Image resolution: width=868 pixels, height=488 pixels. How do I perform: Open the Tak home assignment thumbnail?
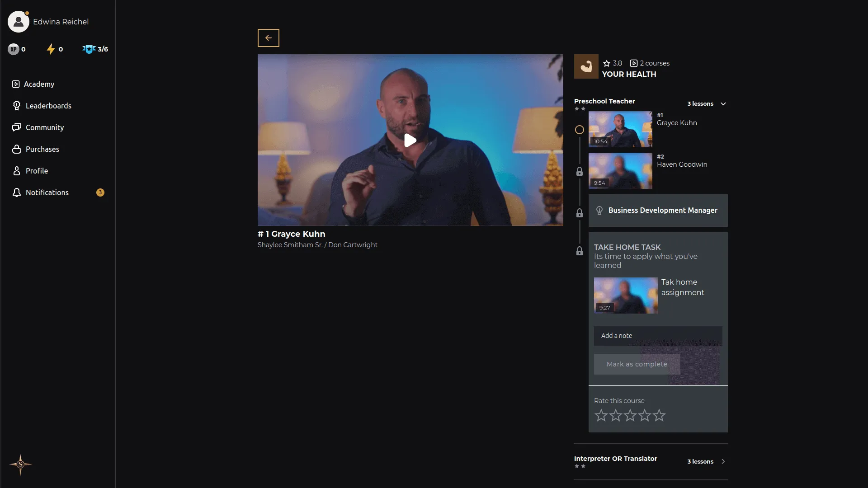point(625,296)
